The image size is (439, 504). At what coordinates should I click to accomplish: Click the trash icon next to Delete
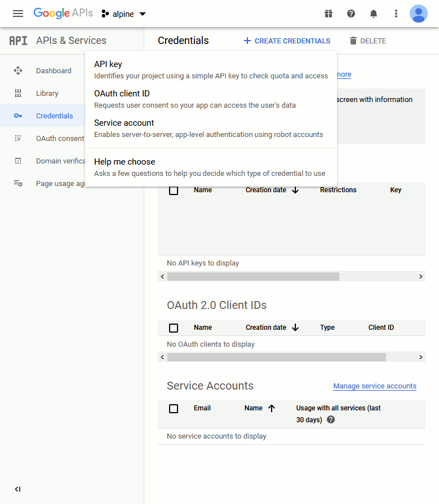353,41
